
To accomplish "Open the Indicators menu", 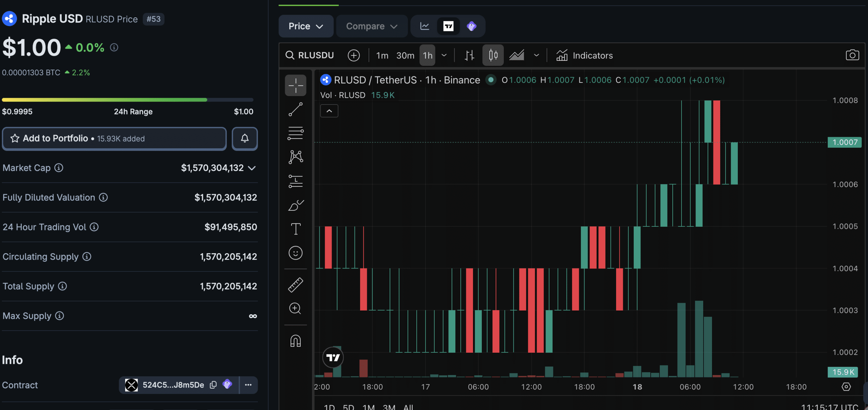I will (x=585, y=55).
